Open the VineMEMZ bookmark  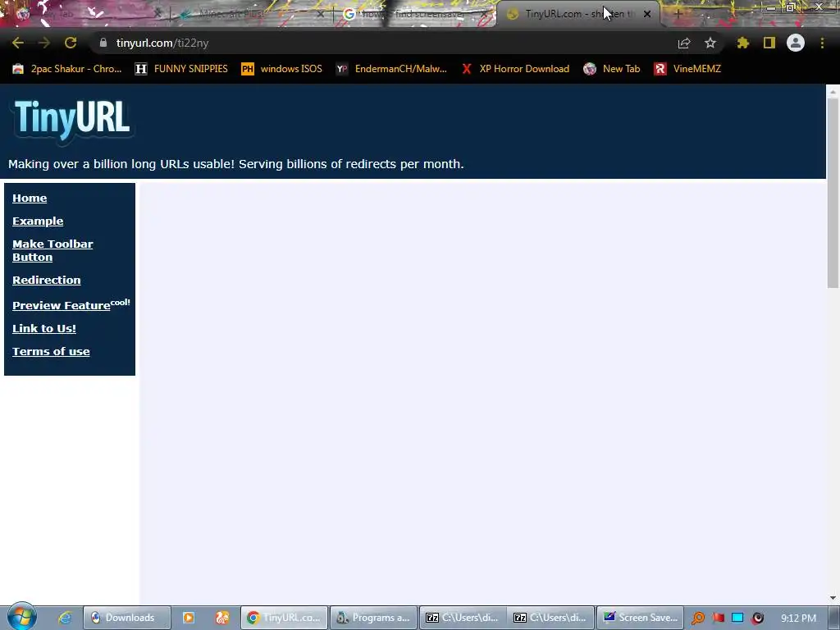click(x=687, y=69)
